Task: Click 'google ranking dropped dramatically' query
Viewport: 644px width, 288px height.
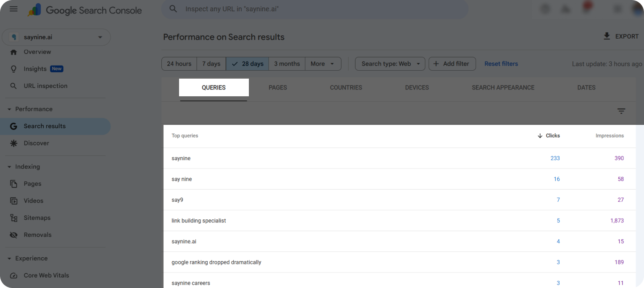Action: tap(216, 262)
